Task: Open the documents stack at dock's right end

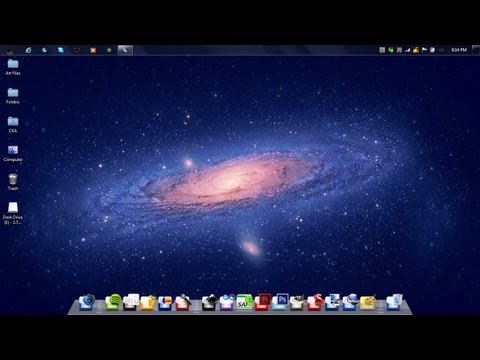Action: (x=395, y=302)
